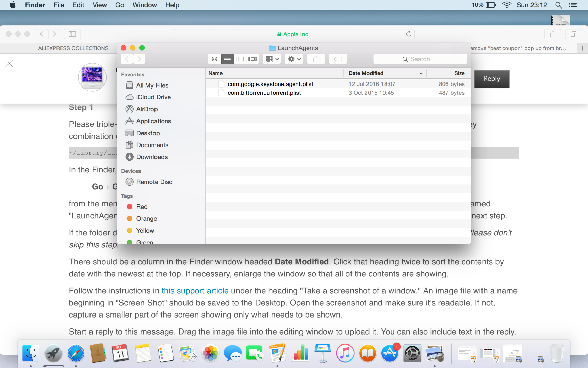Switch Finder to icon view

pyautogui.click(x=214, y=59)
